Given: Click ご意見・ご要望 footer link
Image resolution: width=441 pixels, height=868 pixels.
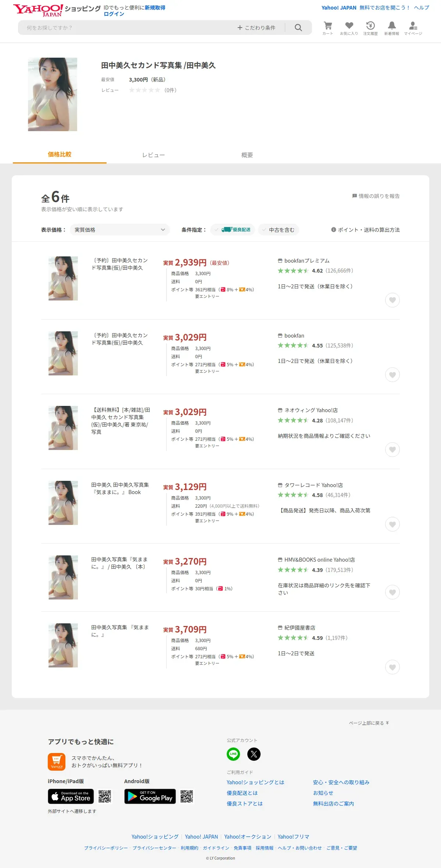Looking at the screenshot, I should pos(342,848).
